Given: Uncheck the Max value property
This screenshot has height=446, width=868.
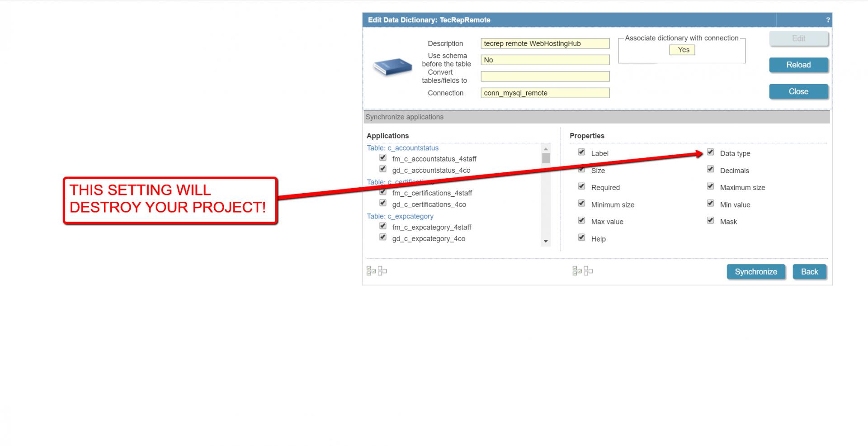Looking at the screenshot, I should pyautogui.click(x=582, y=221).
